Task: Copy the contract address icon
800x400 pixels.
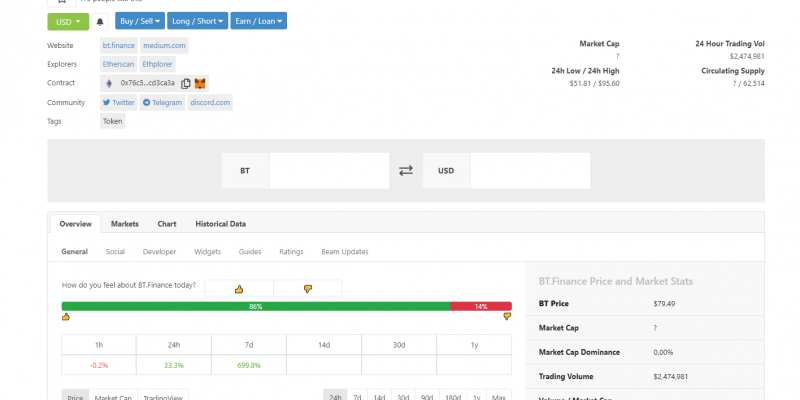Action: click(x=186, y=83)
